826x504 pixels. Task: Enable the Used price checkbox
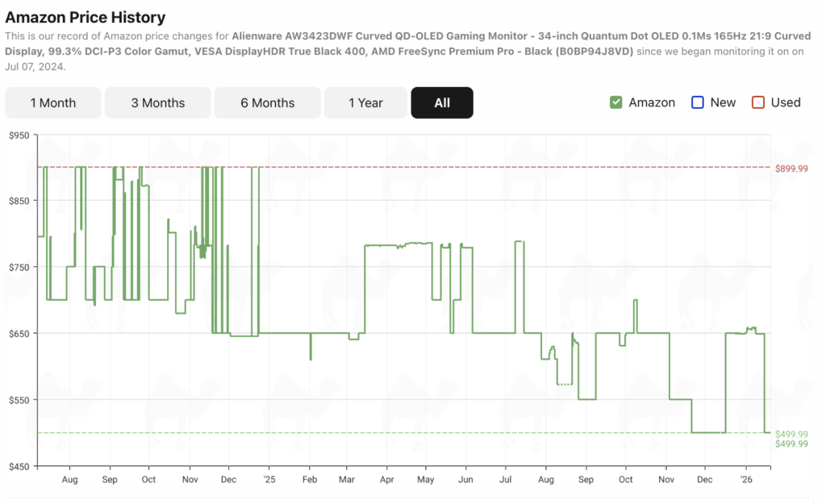[758, 102]
